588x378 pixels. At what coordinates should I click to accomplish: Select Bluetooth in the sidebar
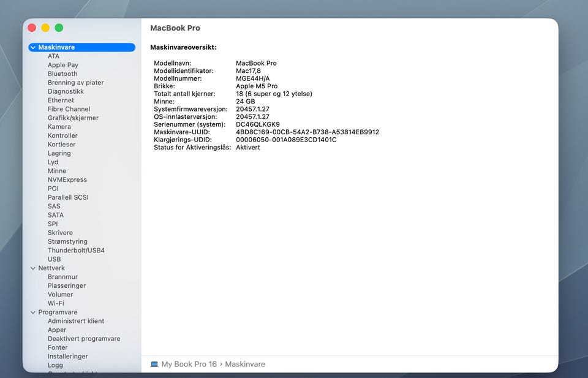62,74
